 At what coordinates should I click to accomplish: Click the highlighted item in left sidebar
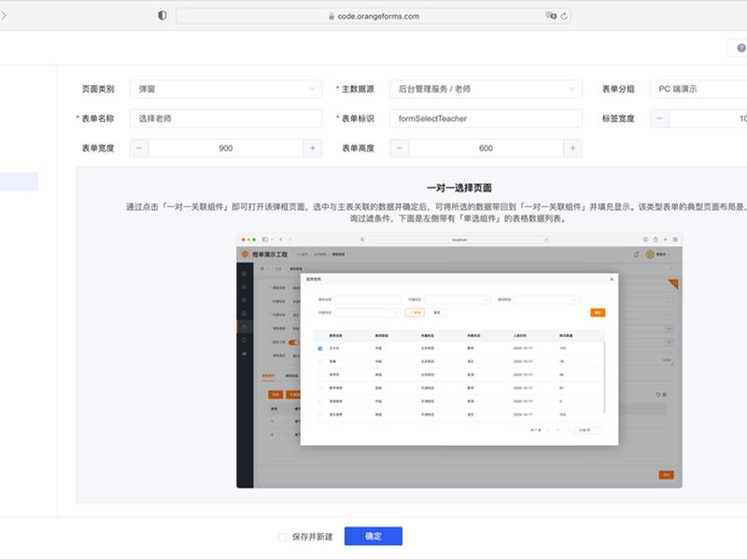point(19,181)
